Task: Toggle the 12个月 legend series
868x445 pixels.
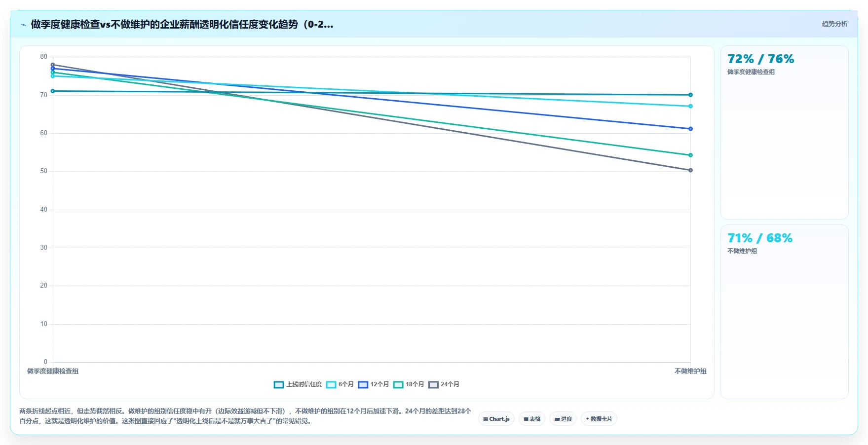Action: point(374,384)
